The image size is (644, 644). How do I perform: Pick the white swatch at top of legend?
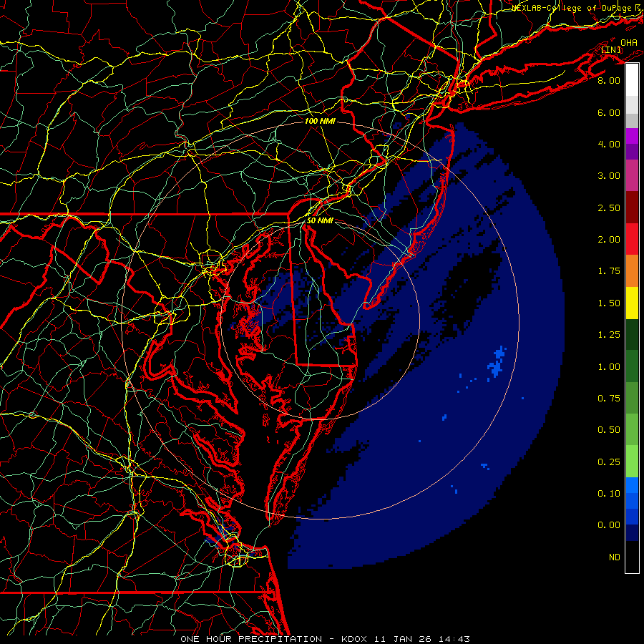[632, 79]
